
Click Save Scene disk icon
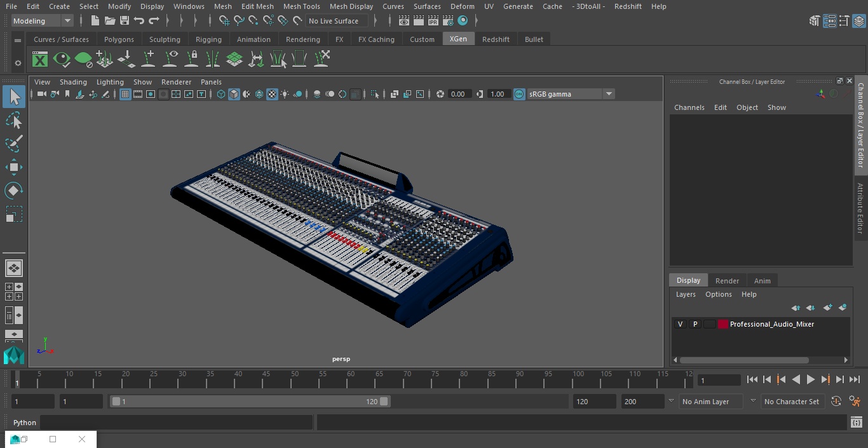tap(125, 21)
